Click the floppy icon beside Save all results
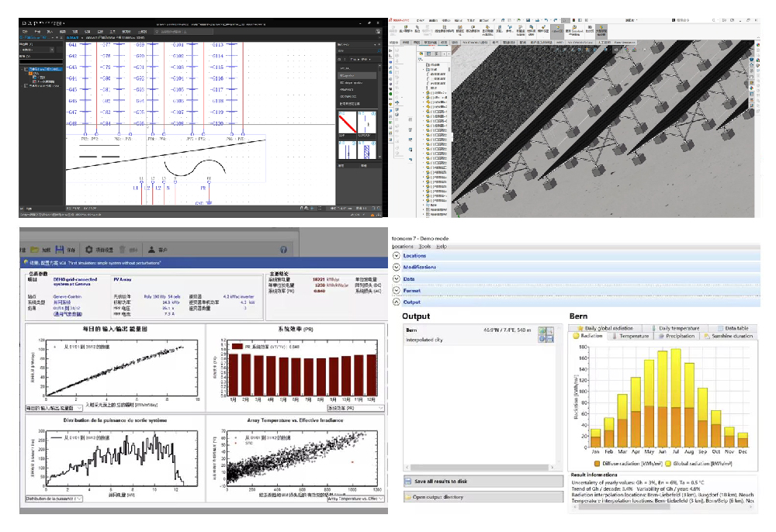This screenshot has width=776, height=532. pyautogui.click(x=410, y=482)
